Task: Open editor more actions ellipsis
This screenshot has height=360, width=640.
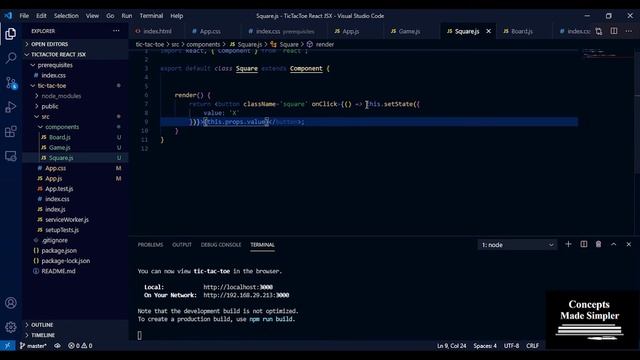Action: tap(629, 31)
